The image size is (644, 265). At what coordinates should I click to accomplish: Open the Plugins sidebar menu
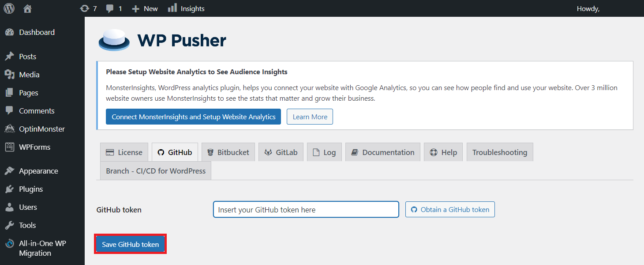31,189
